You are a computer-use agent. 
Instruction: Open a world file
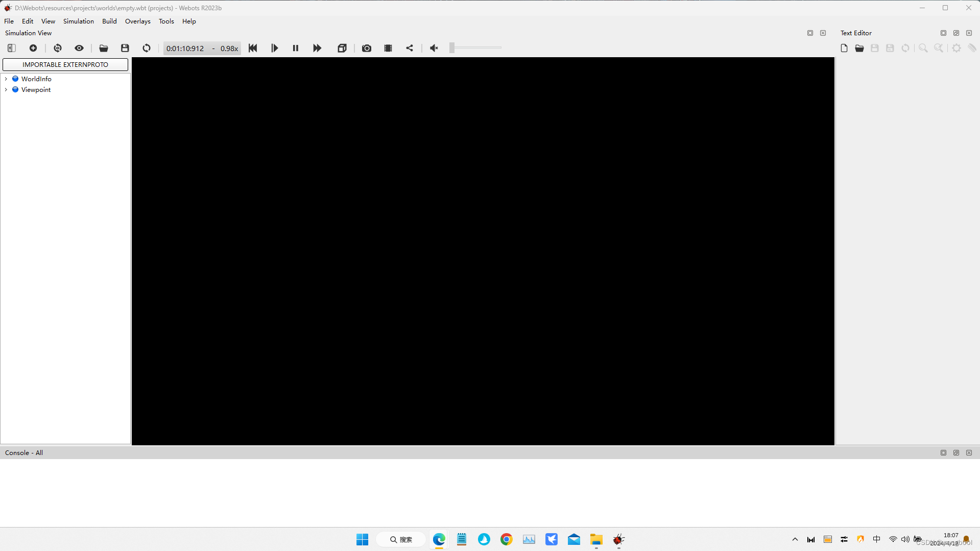tap(104, 48)
